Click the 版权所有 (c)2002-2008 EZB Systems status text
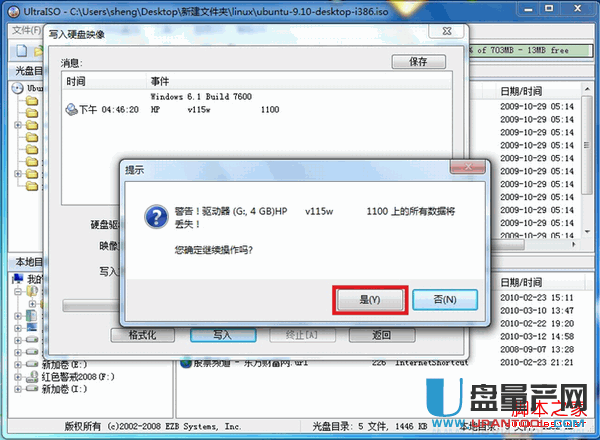Screen dimensions: 600x440 (153, 426)
